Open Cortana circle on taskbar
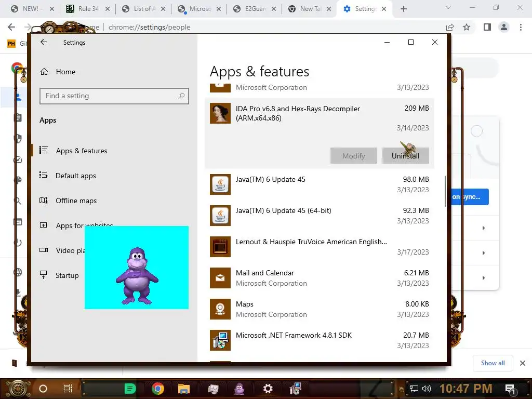Screen dimensions: 532x399 (43, 389)
